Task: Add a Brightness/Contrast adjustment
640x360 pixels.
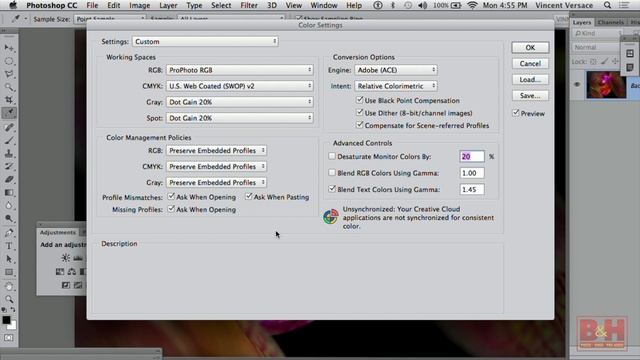Action: pyautogui.click(x=65, y=258)
